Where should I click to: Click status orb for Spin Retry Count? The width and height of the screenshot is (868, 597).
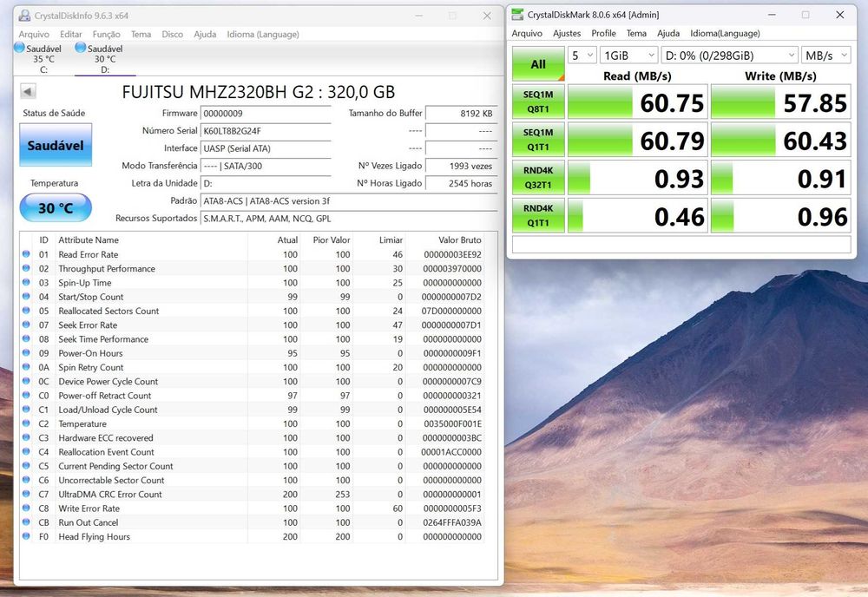tap(26, 367)
